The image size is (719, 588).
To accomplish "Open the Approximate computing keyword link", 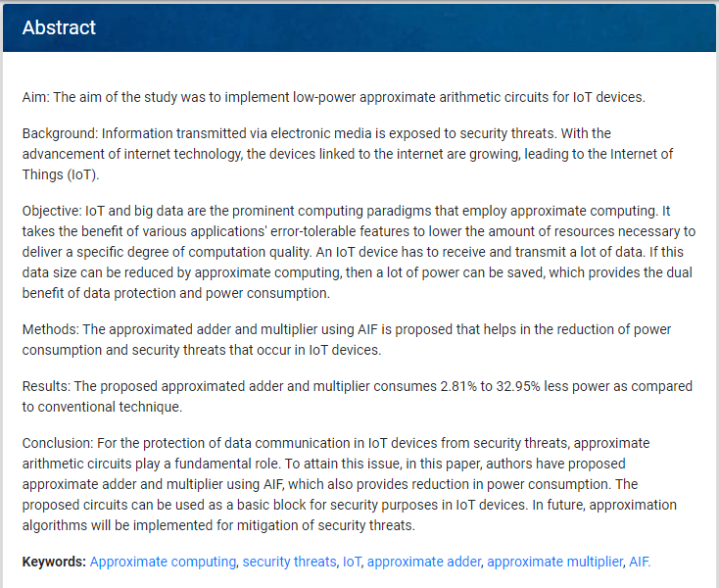I will (163, 562).
